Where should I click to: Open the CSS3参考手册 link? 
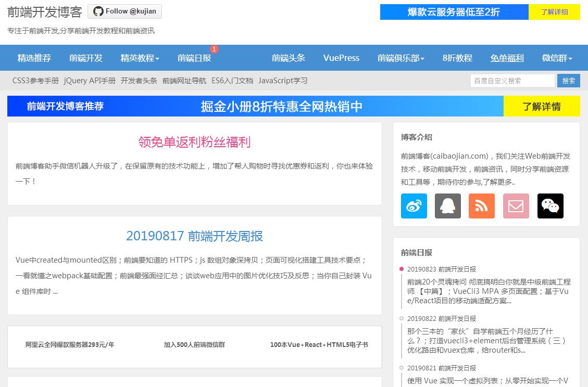coord(35,81)
